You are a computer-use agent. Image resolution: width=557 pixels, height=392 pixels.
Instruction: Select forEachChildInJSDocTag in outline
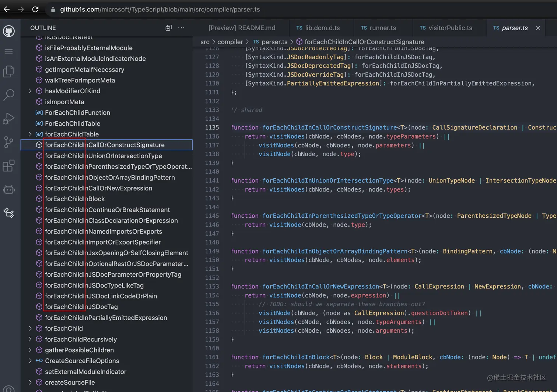tap(106, 307)
